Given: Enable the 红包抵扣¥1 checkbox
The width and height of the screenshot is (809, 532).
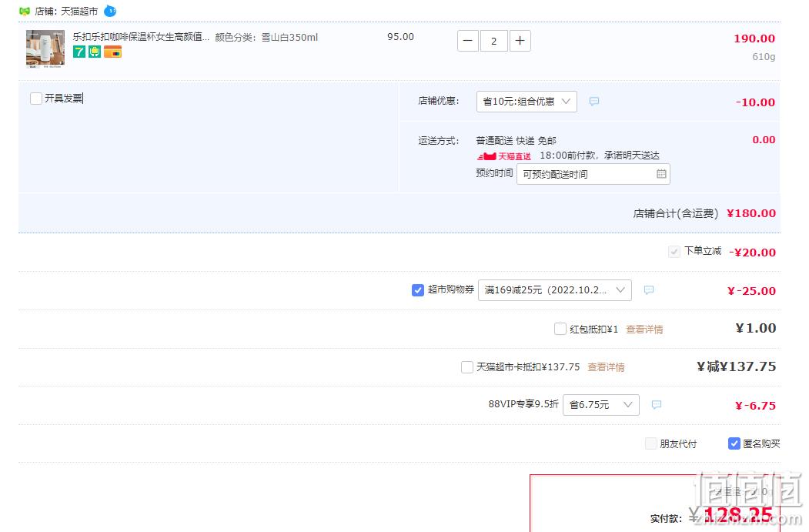Looking at the screenshot, I should click(560, 329).
